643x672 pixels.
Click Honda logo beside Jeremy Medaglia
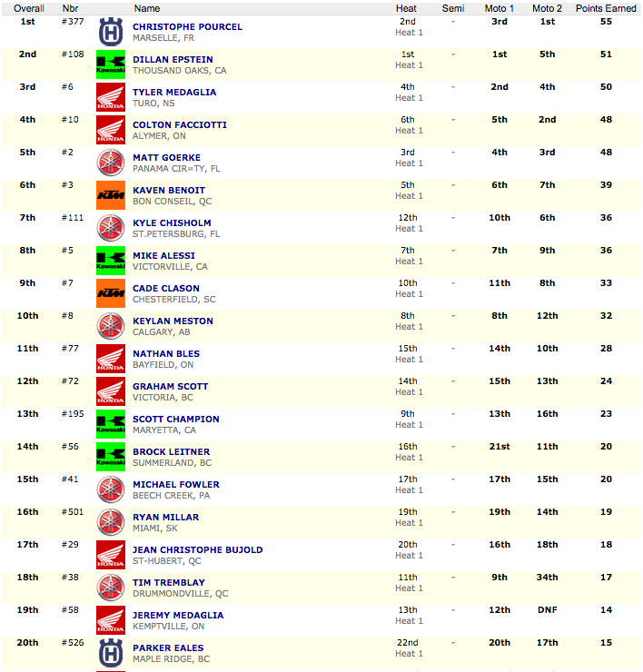pos(111,620)
